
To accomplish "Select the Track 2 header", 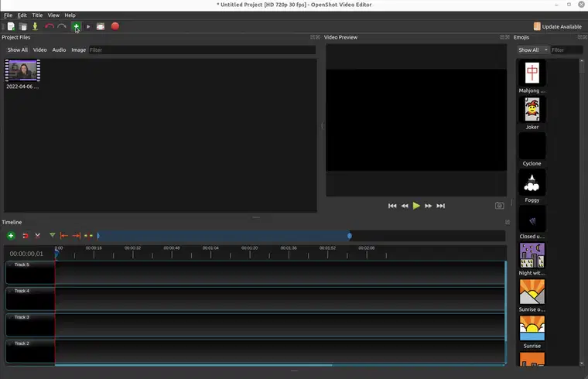I will coord(30,351).
